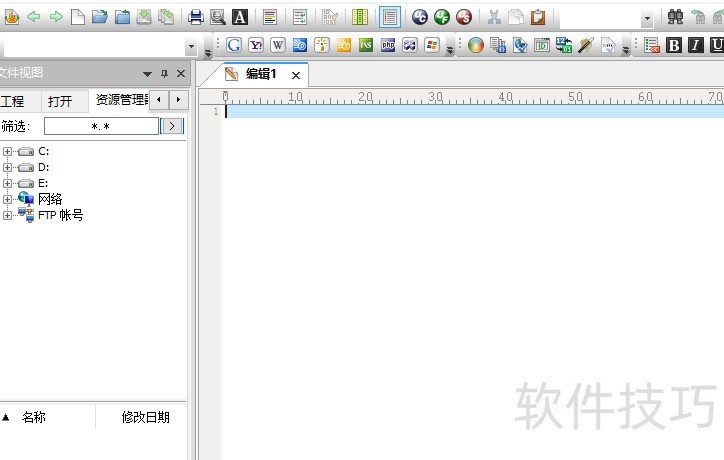Select the 编辑1 document tab
The image size is (724, 460).
(x=261, y=74)
